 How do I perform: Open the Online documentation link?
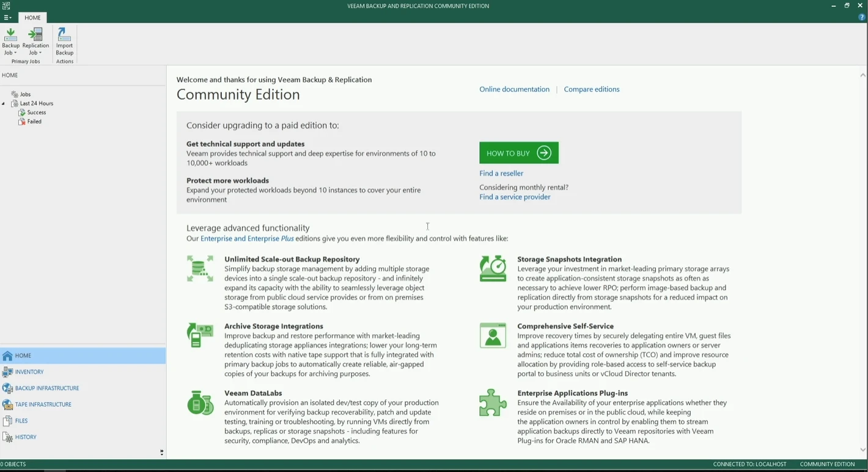[514, 89]
